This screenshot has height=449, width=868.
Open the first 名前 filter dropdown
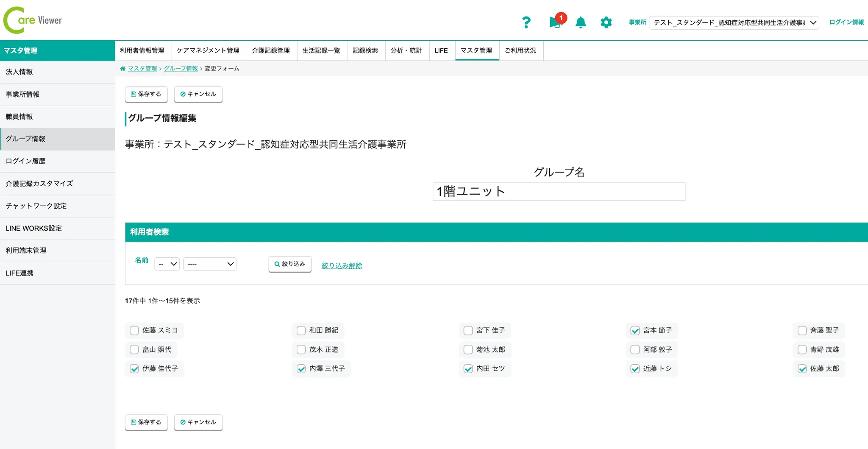pos(167,264)
